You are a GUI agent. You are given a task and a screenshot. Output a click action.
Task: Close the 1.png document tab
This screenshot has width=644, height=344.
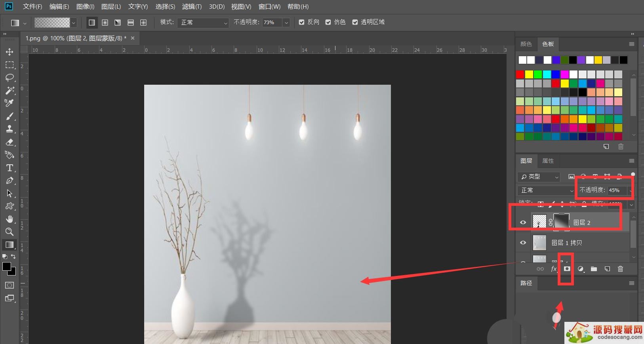(x=133, y=38)
